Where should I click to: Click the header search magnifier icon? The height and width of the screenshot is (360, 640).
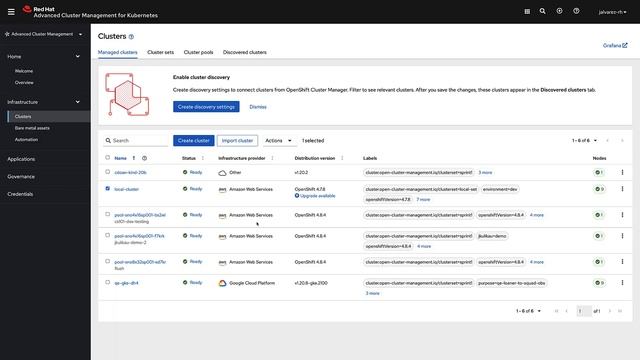tap(542, 11)
